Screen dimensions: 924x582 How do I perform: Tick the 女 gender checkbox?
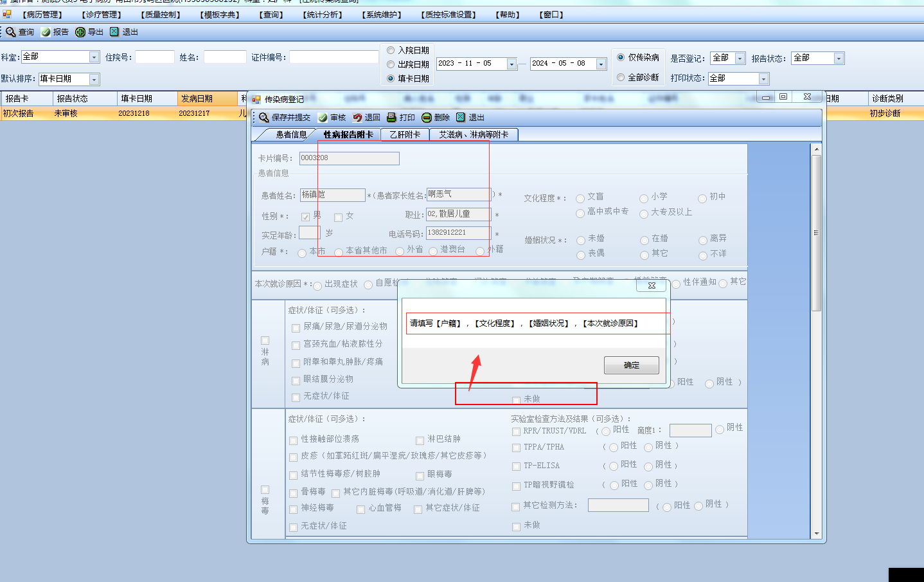coord(339,217)
